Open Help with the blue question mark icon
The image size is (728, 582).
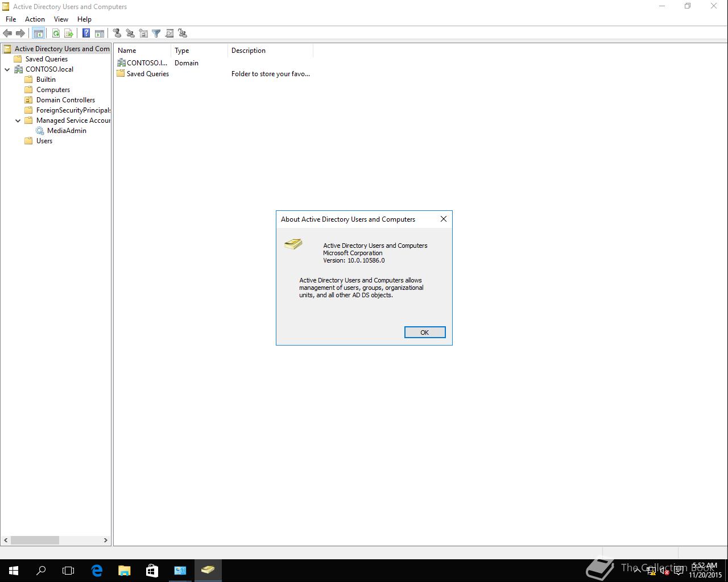pyautogui.click(x=86, y=34)
